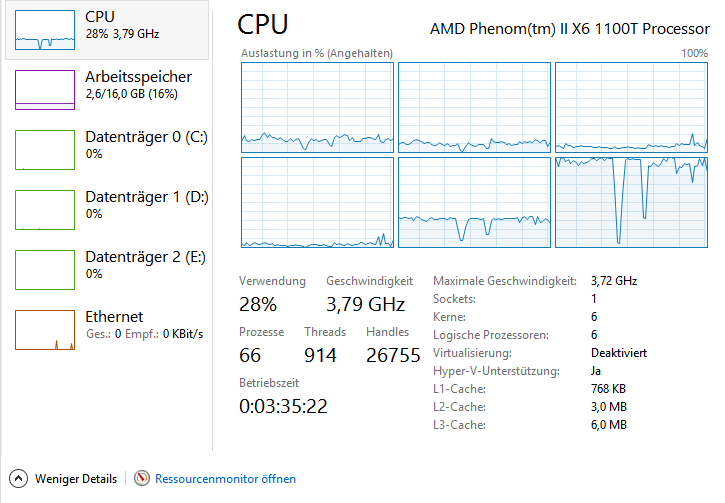Click the Weniger Details label
The width and height of the screenshot is (725, 503).
76,479
